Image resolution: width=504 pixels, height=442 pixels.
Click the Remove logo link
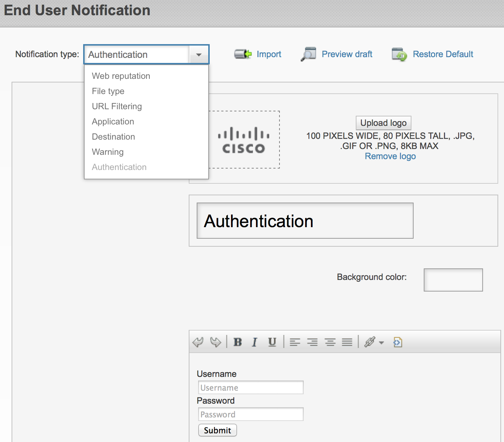tap(390, 156)
